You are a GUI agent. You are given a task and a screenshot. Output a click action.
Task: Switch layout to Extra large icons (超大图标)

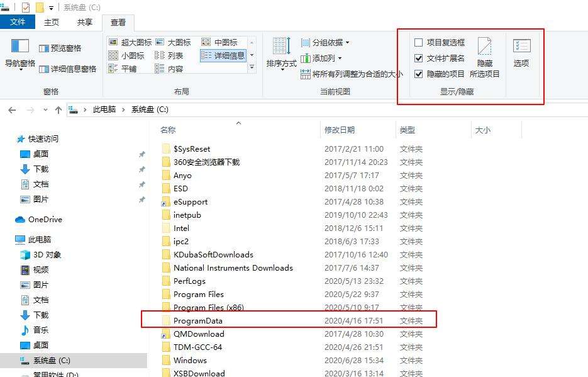point(130,42)
